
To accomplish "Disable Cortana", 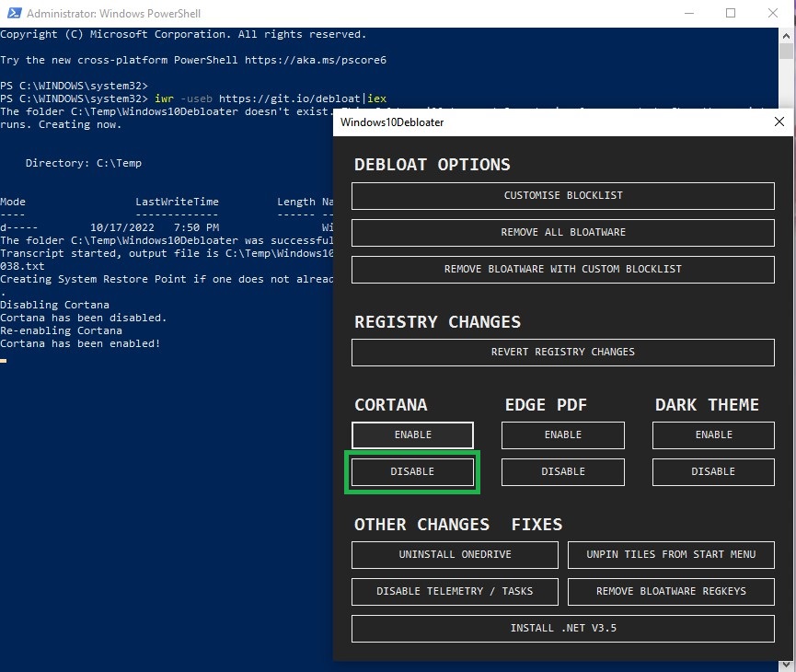I will pos(412,471).
